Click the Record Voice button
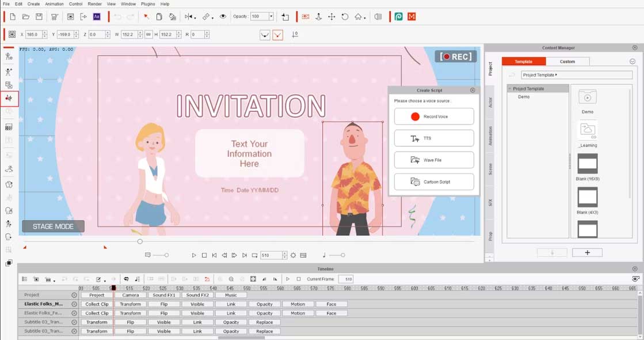 pyautogui.click(x=434, y=116)
